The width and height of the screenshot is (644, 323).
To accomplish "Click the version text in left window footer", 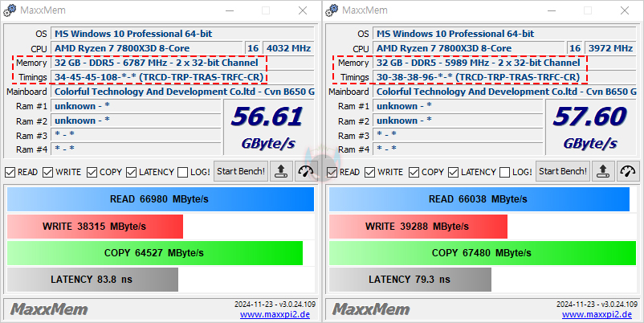I will coord(275,305).
